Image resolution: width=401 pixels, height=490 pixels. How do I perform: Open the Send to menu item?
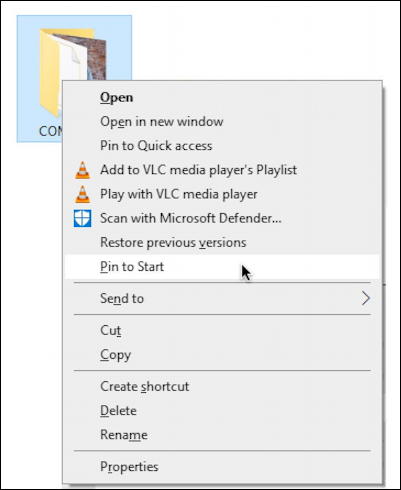tap(222, 298)
